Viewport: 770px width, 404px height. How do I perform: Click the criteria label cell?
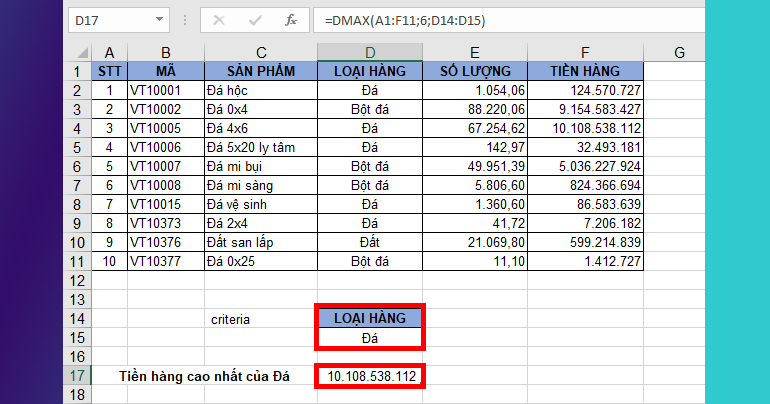261,319
